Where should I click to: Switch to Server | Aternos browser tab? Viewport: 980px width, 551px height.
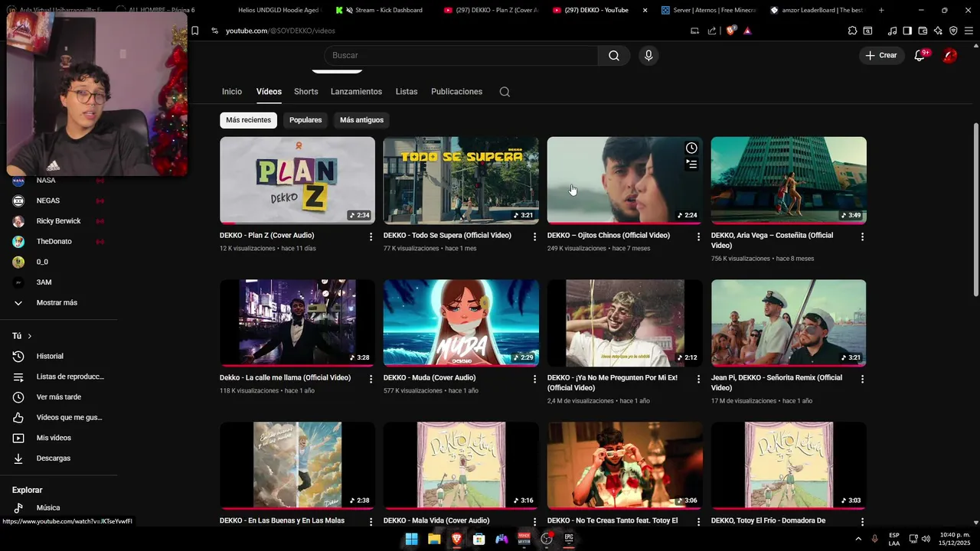[x=708, y=10]
